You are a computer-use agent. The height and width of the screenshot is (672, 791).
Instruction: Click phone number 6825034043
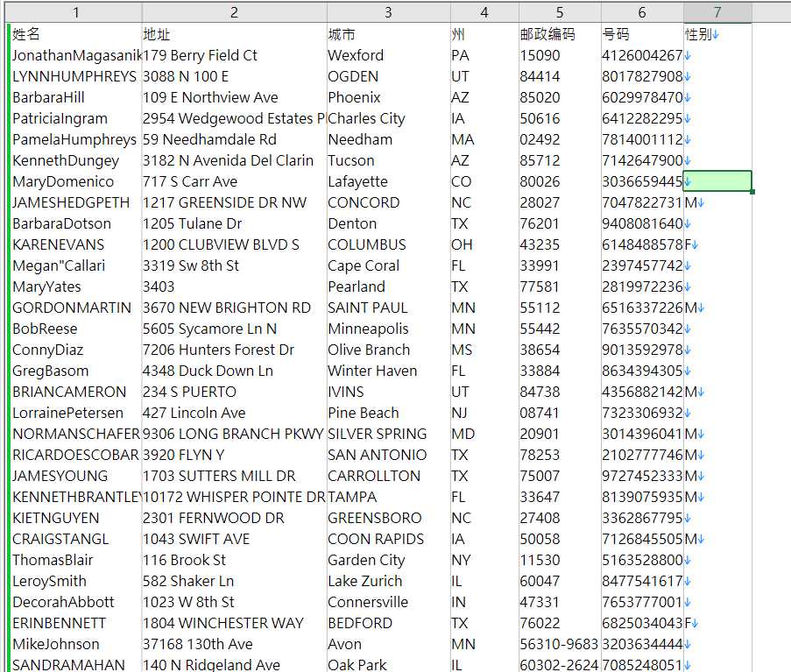click(x=642, y=623)
